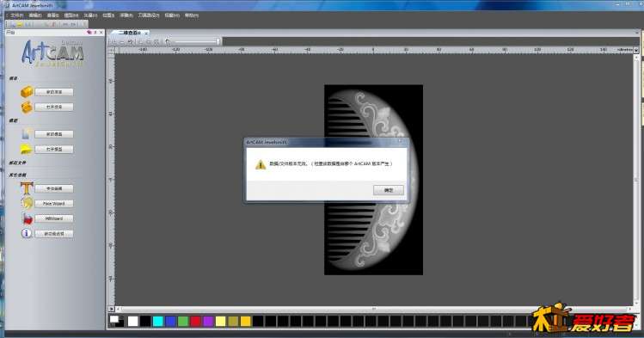The width and height of the screenshot is (644, 338).
Task: Toggle the pin on the start panel header
Action: 95,32
